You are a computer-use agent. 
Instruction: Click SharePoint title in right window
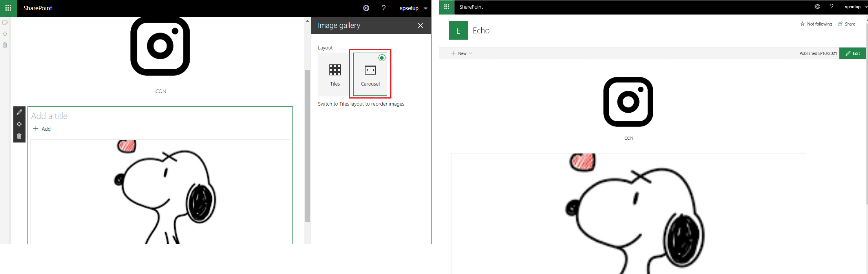[x=471, y=7]
